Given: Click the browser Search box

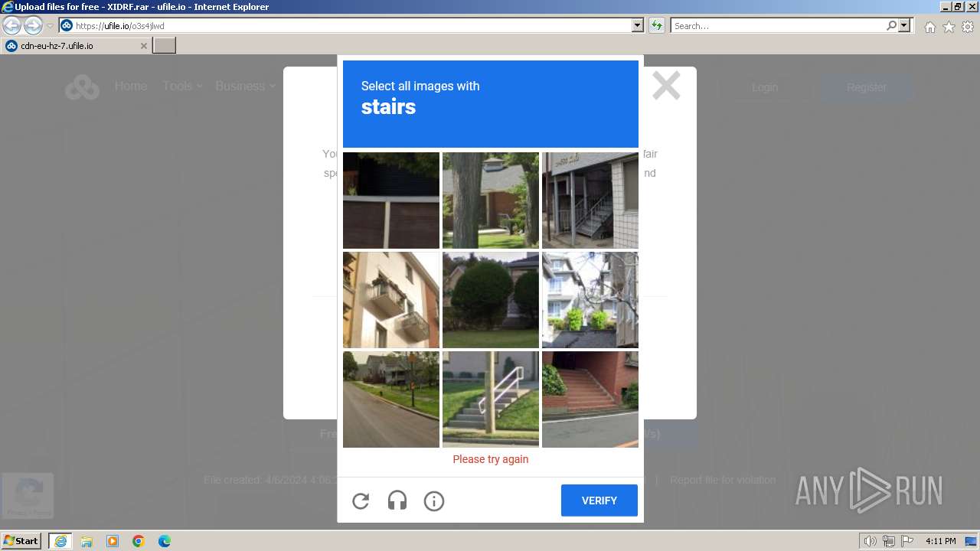Looking at the screenshot, I should point(778,25).
